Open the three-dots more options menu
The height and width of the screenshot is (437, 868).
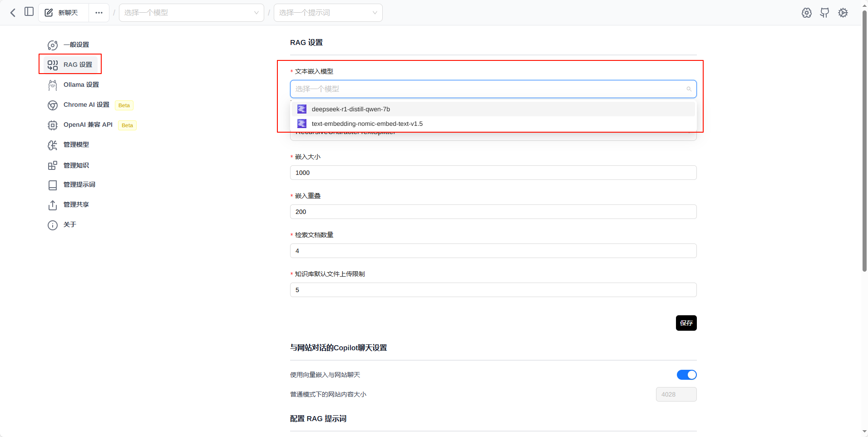coord(99,13)
